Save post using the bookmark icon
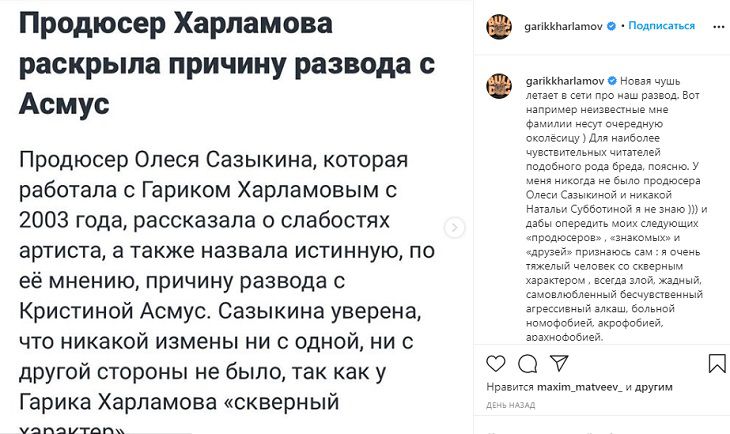This screenshot has width=730, height=434. (716, 364)
